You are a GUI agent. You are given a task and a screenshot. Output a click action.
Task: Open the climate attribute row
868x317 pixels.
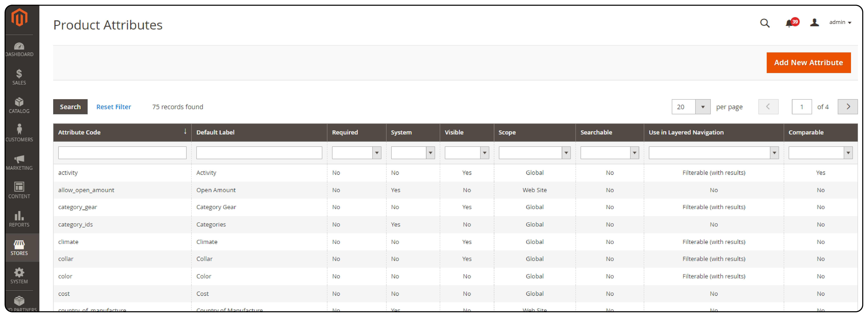[x=455, y=242]
